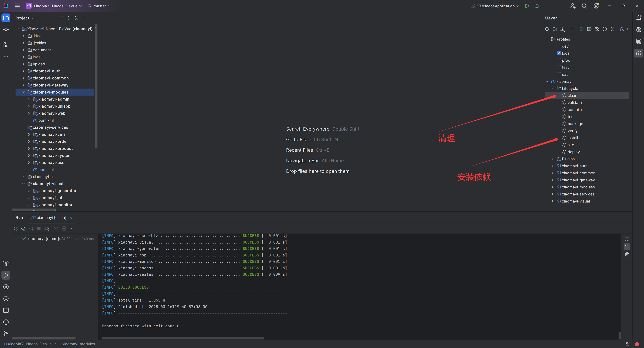Click xiaomayi-modules in bottom breadcrumb
Screen dimensions: 644x348
pyautogui.click(x=77, y=344)
